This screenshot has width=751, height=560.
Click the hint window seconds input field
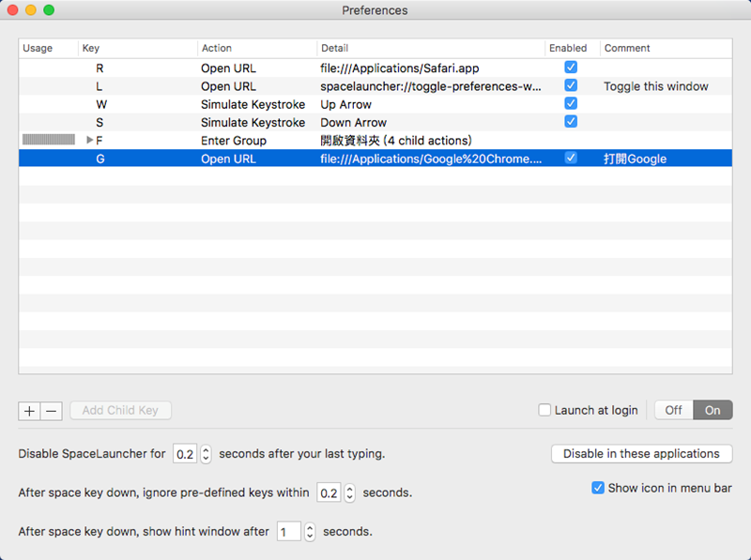(288, 532)
